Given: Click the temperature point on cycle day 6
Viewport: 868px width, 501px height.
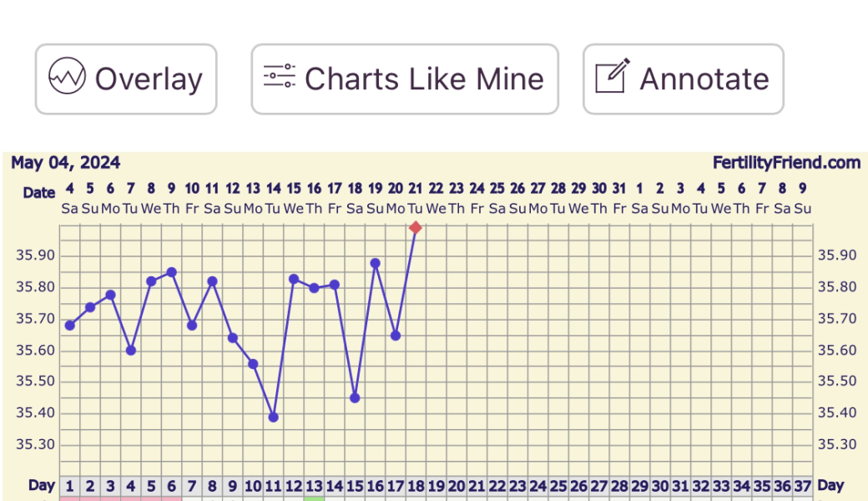Looking at the screenshot, I should 171,272.
